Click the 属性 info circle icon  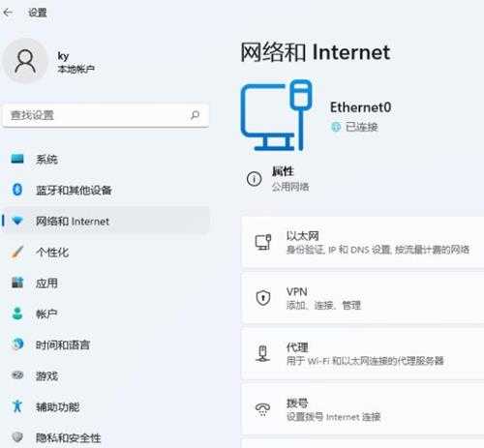[x=255, y=179]
